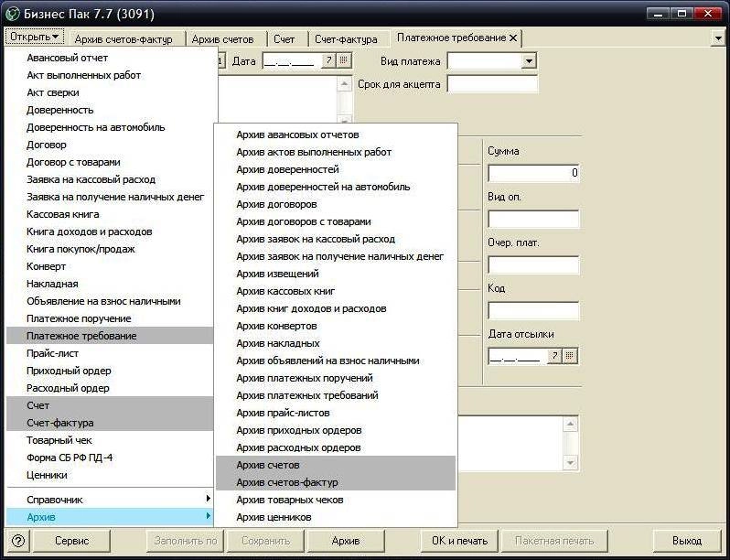Image resolution: width=730 pixels, height=560 pixels.
Task: Open Форма СБ РФ ПД-4
Action: (x=110, y=458)
